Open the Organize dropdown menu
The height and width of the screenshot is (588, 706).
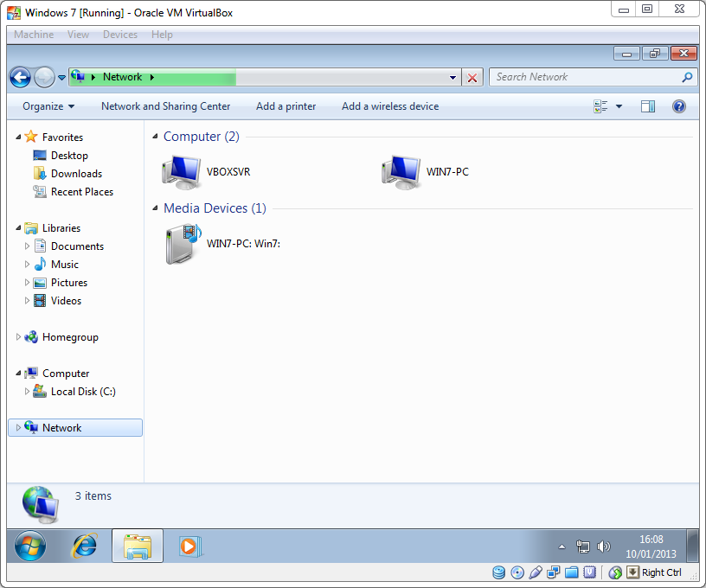click(48, 106)
